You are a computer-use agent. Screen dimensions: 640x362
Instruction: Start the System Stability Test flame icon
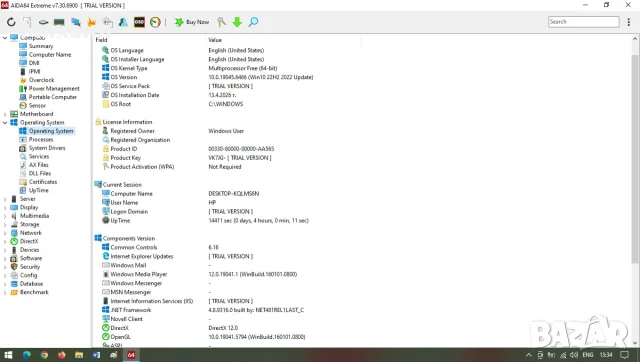(91, 22)
